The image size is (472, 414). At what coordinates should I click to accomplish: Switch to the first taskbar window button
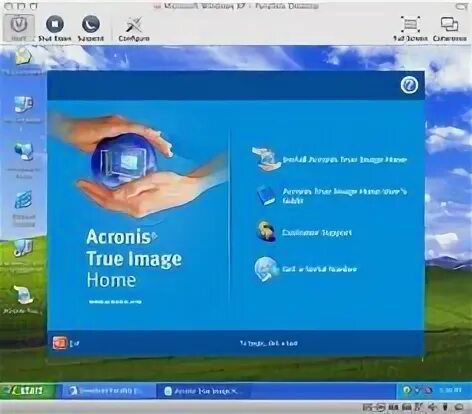tap(109, 391)
